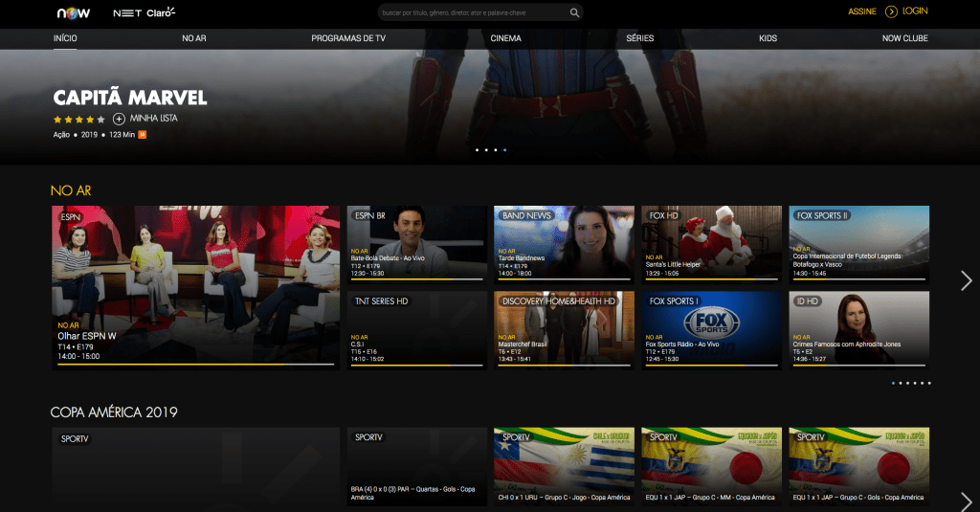Open the LOGIN link

(x=915, y=11)
